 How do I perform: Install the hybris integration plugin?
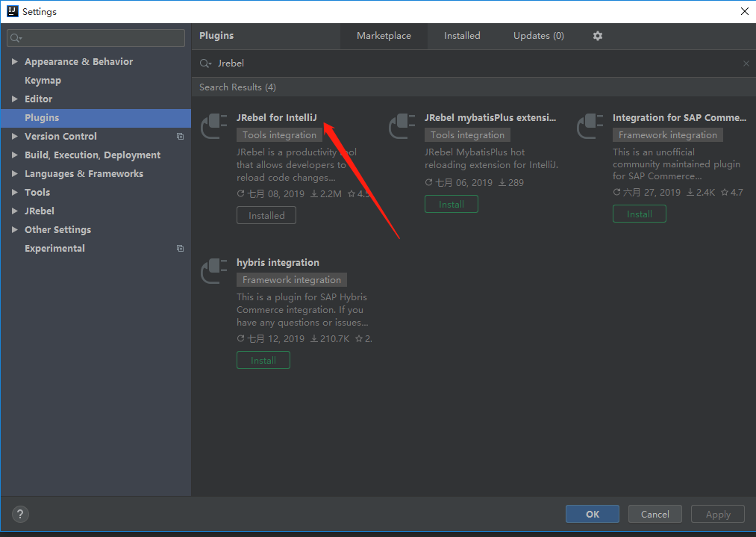pos(263,361)
